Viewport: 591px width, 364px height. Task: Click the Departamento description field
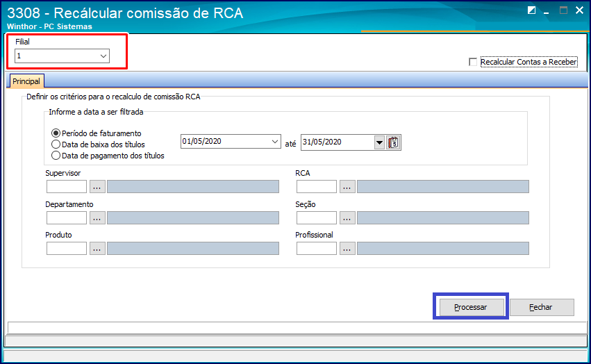(x=193, y=218)
